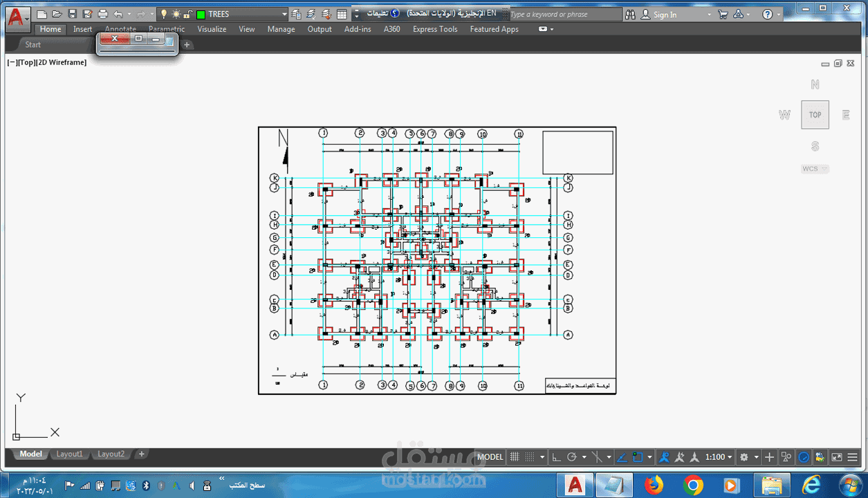
Task: Toggle Object Snap Tracking in status bar
Action: [622, 457]
